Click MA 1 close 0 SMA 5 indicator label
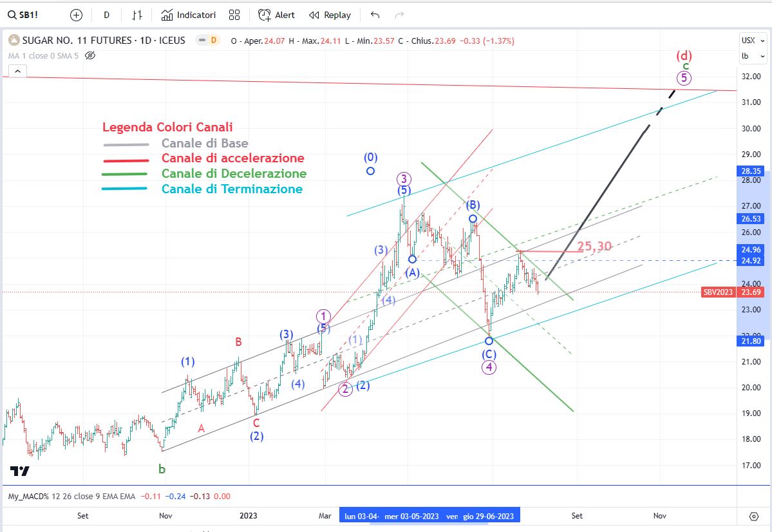772x532 pixels. point(43,55)
